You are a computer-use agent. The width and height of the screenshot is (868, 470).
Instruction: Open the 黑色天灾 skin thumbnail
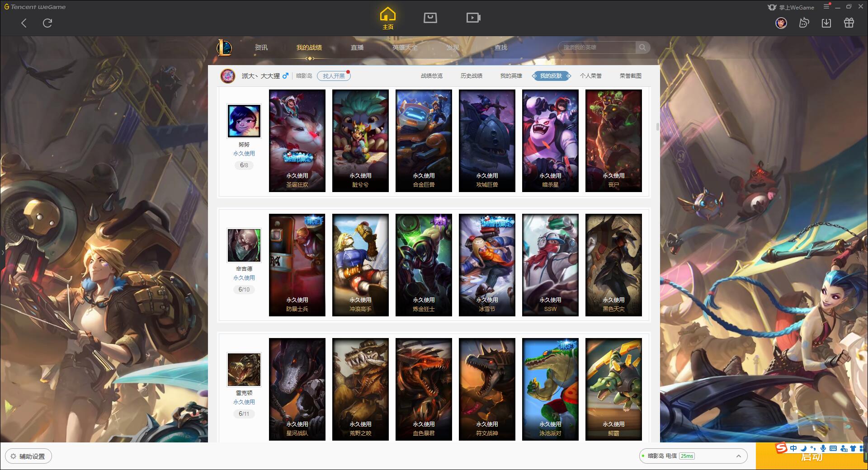(x=613, y=265)
